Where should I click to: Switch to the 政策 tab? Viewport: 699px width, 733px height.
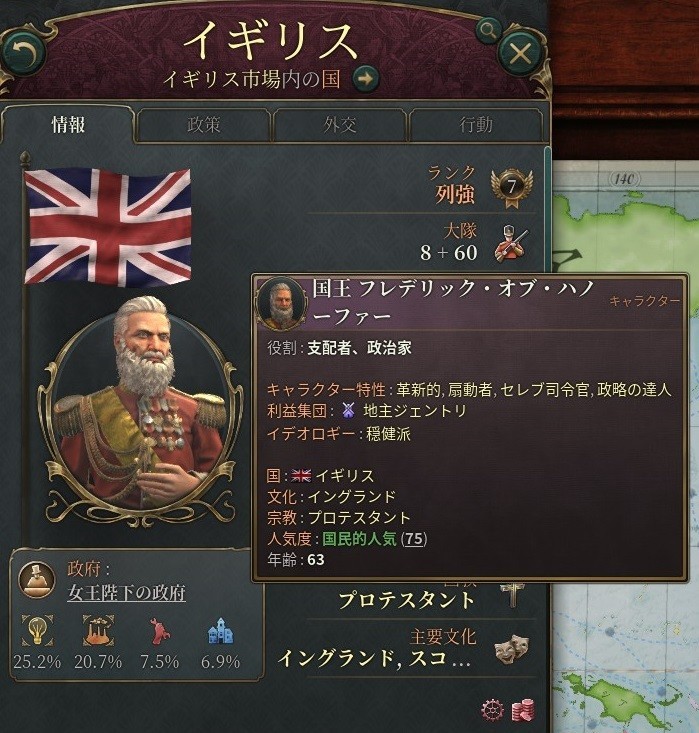tap(203, 125)
